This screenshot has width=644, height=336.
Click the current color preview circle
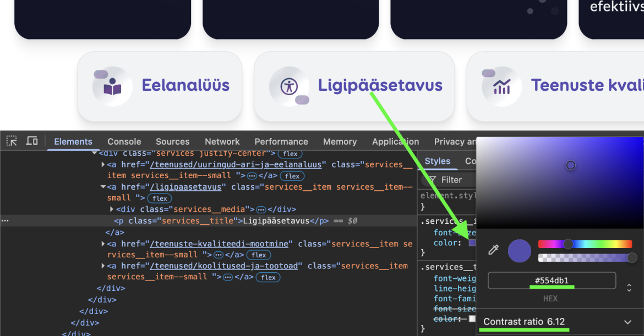point(520,251)
